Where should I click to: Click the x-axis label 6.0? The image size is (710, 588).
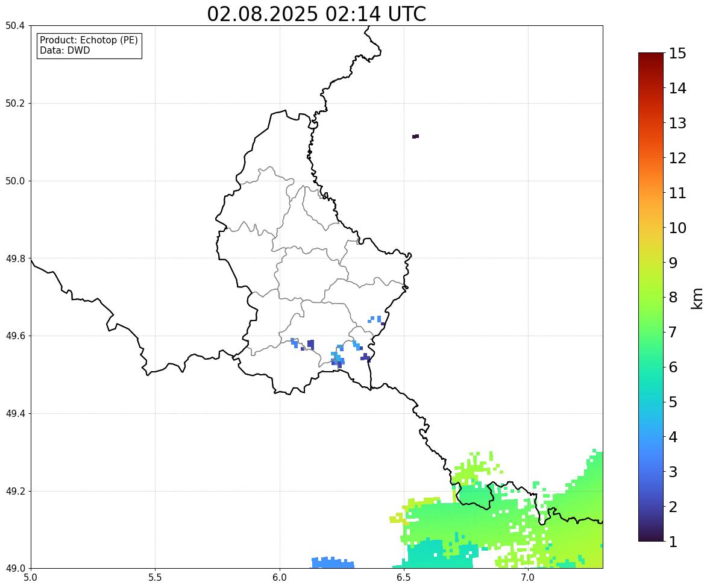click(x=280, y=578)
